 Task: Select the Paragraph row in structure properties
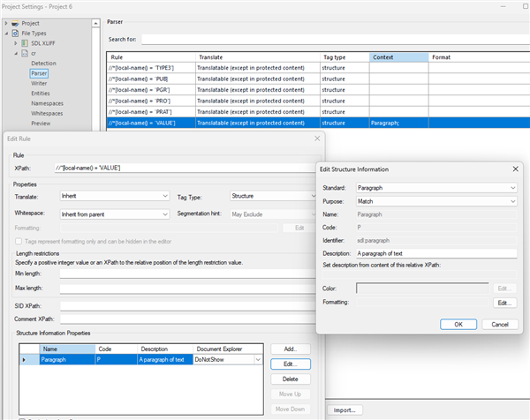pyautogui.click(x=141, y=360)
